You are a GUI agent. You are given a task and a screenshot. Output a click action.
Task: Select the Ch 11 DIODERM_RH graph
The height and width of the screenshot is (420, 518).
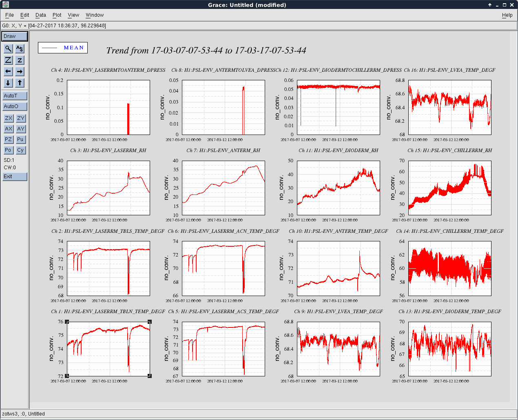(x=339, y=188)
